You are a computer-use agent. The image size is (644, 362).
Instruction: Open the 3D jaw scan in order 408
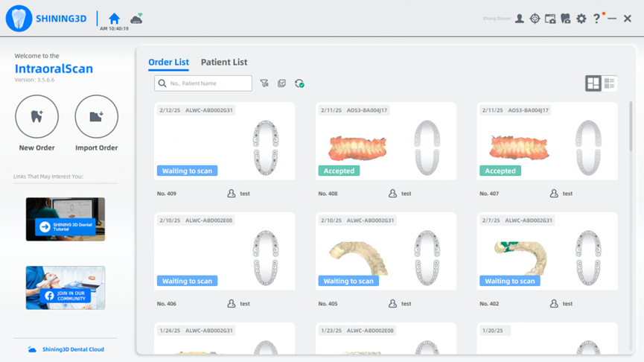[x=357, y=148]
